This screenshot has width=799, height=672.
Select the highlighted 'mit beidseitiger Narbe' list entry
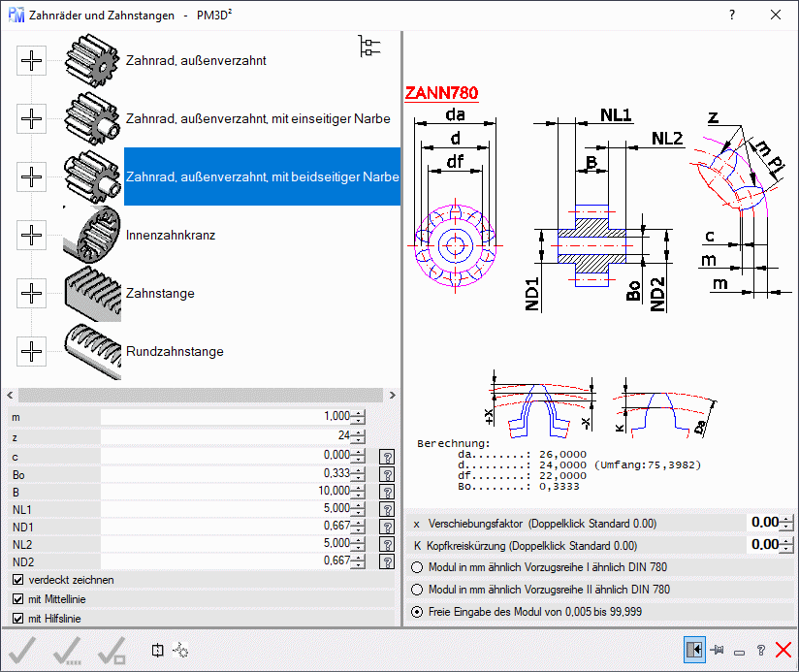(x=262, y=176)
